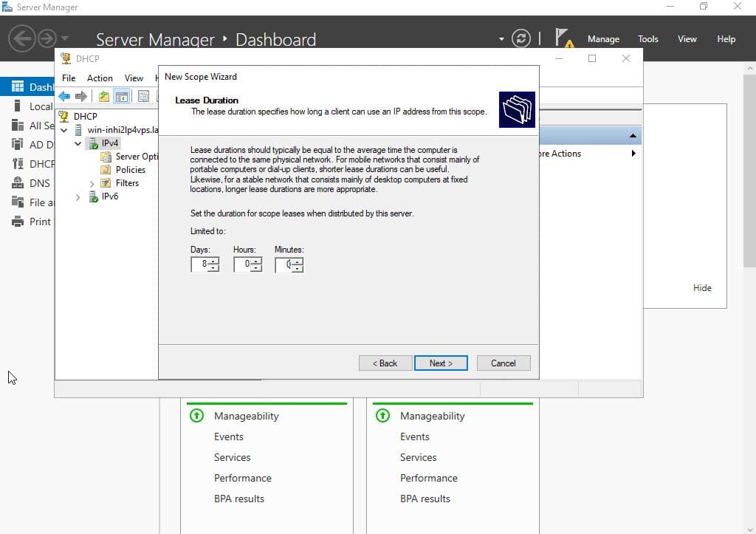
Task: Click the blue Back arrow in DHCP toolbar
Action: 64,96
